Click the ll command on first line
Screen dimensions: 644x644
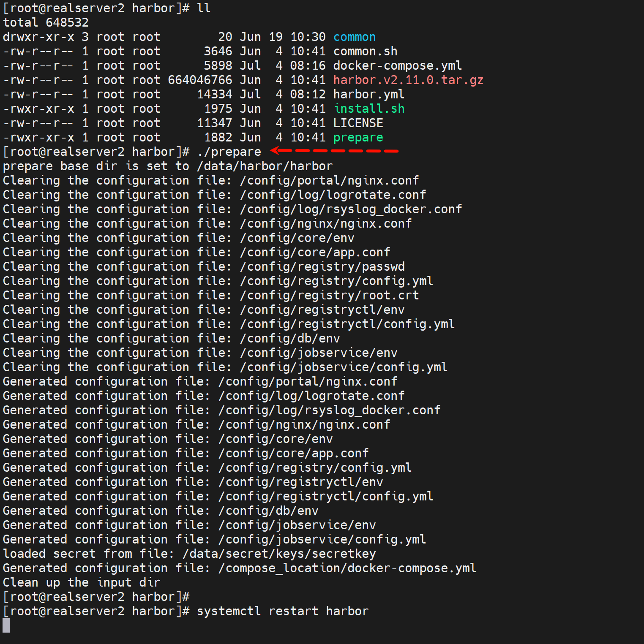click(204, 8)
